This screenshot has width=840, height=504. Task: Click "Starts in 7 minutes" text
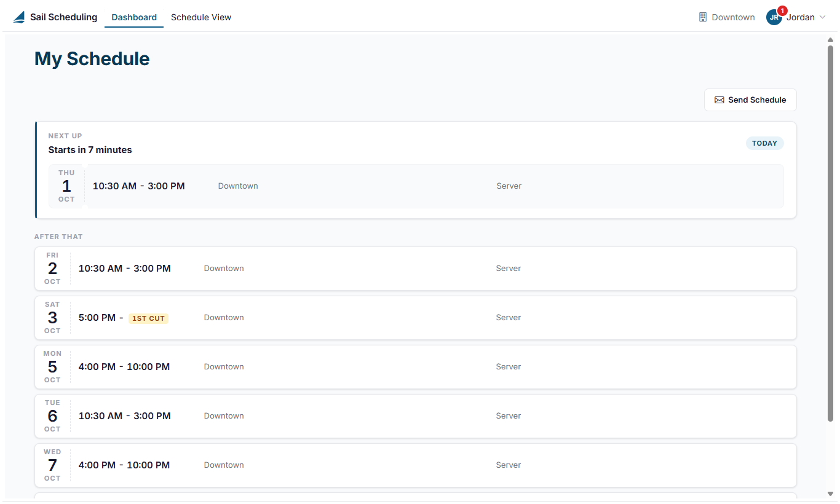pyautogui.click(x=90, y=150)
